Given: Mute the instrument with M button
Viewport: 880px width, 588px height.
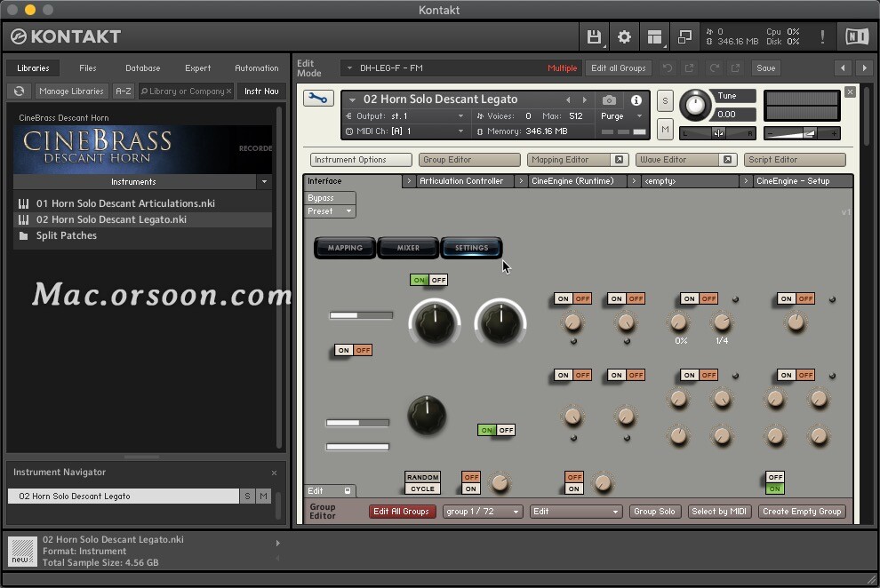Looking at the screenshot, I should point(665,130).
